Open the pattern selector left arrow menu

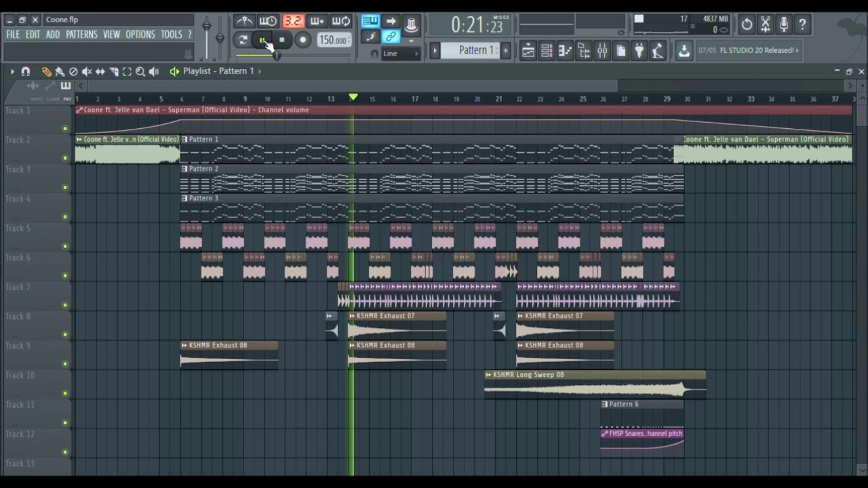pyautogui.click(x=435, y=51)
